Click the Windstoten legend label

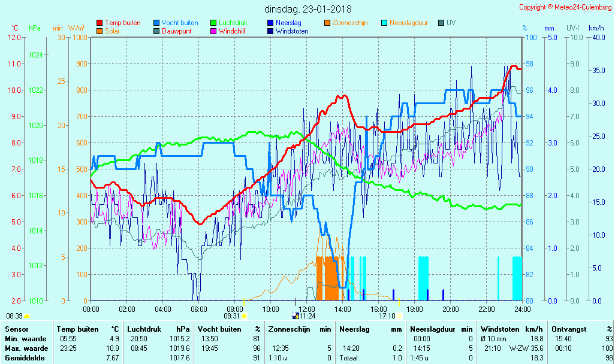click(292, 31)
